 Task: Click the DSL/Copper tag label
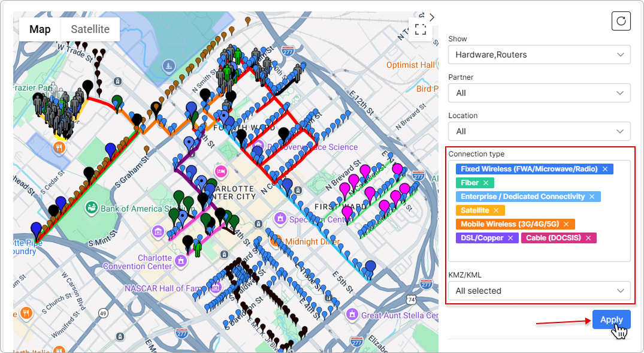(x=482, y=238)
